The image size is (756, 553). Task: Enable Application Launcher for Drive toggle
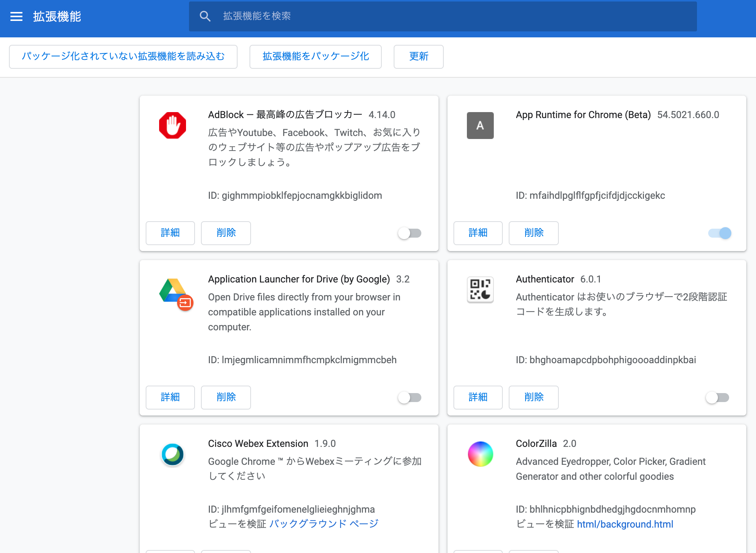410,398
